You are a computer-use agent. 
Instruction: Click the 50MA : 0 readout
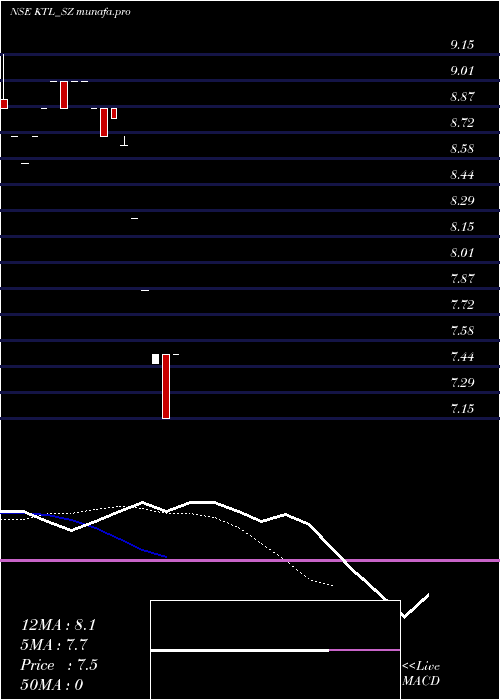52,685
